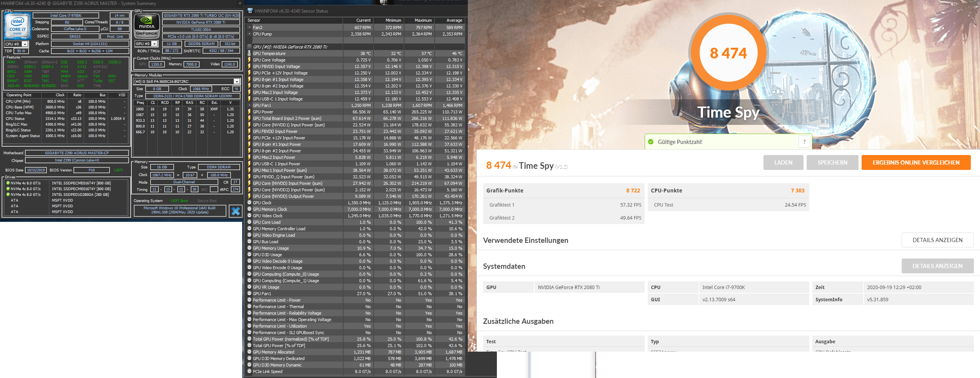Click the CPU Turbo Max operating point row

tap(66, 113)
